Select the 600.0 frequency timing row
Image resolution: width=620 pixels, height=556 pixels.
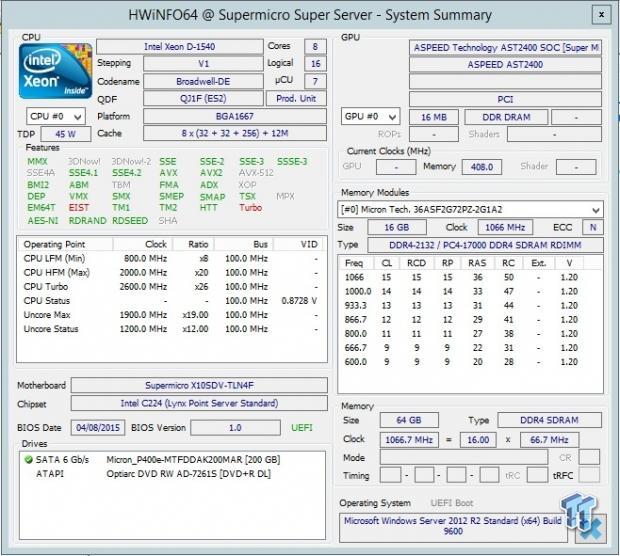(470, 362)
